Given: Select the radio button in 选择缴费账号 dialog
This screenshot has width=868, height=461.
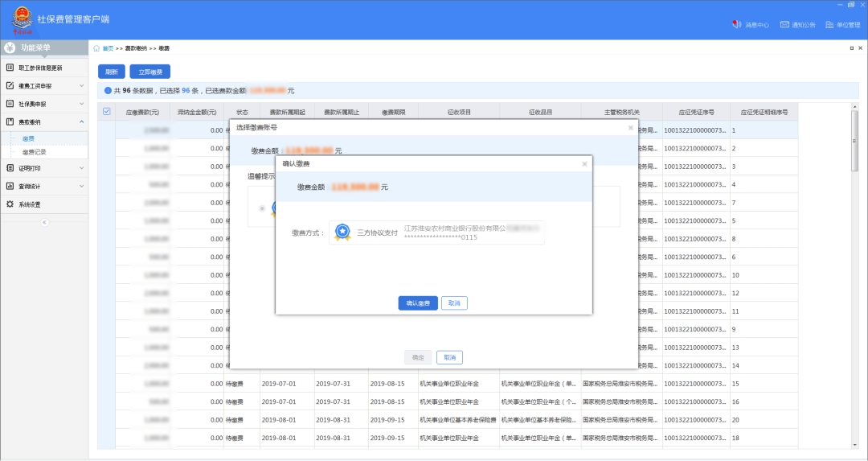Looking at the screenshot, I should pos(262,208).
